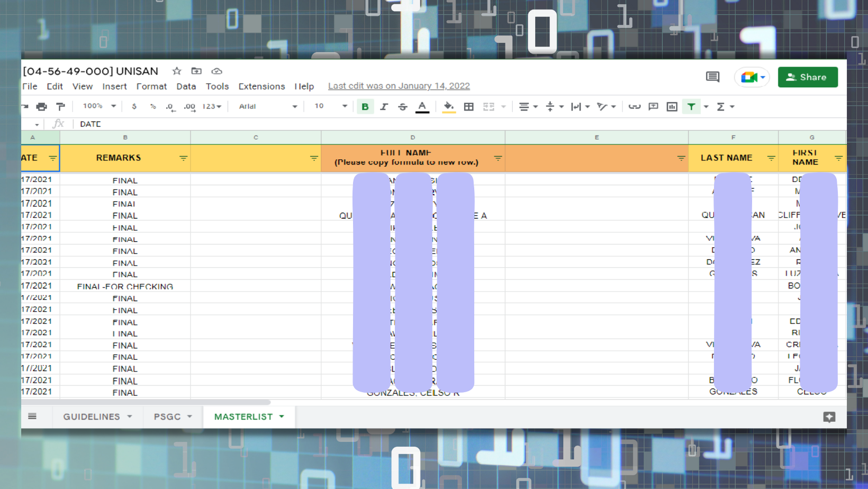The height and width of the screenshot is (489, 868).
Task: Decrease decimal places
Action: coord(170,106)
